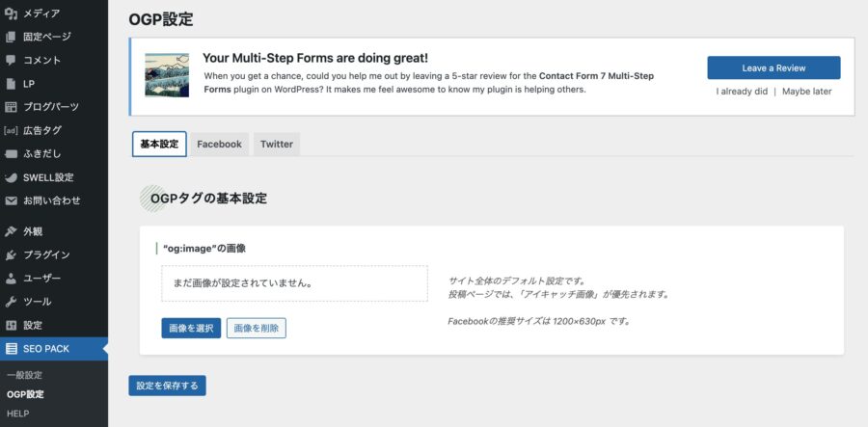
Task: Click the "og:image"の画像 label
Action: (204, 249)
